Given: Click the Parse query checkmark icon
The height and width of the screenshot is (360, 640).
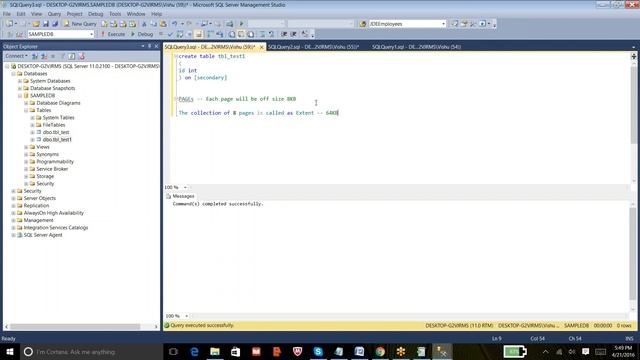Looking at the screenshot, I should (170, 34).
